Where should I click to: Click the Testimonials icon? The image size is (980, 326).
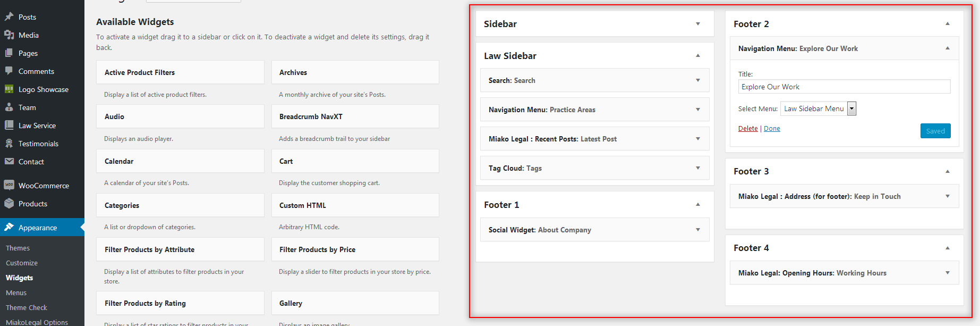(9, 143)
